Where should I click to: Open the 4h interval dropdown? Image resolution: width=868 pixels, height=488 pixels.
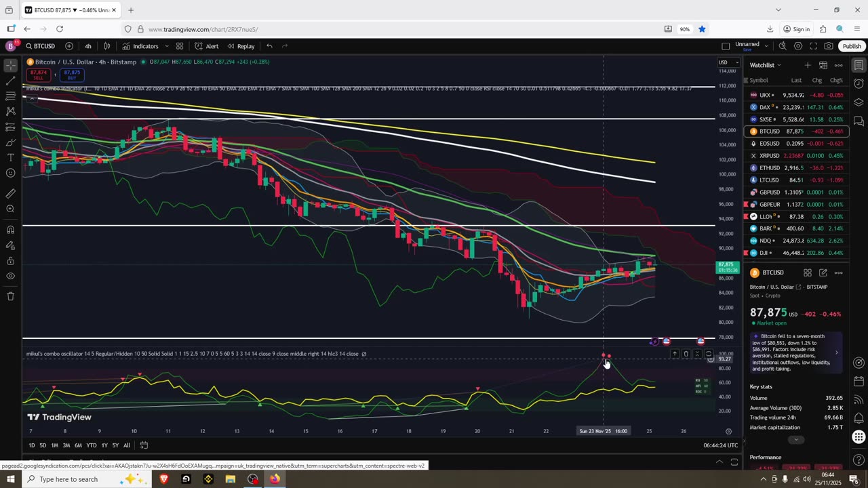coord(88,46)
